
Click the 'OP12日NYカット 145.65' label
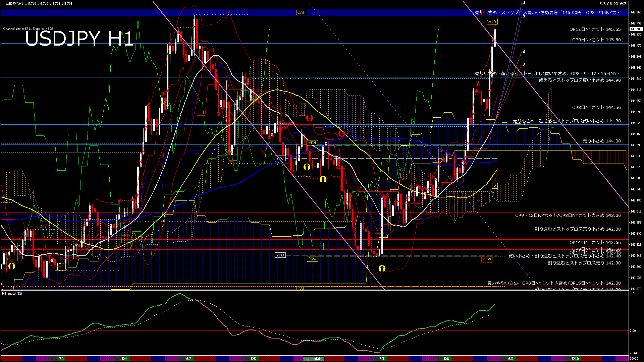point(595,29)
